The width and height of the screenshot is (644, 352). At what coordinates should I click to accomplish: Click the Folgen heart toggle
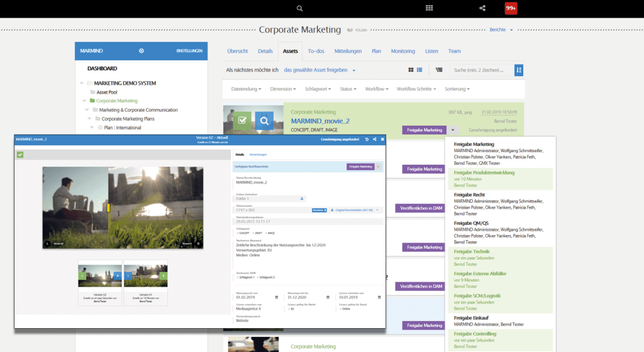coord(350,30)
